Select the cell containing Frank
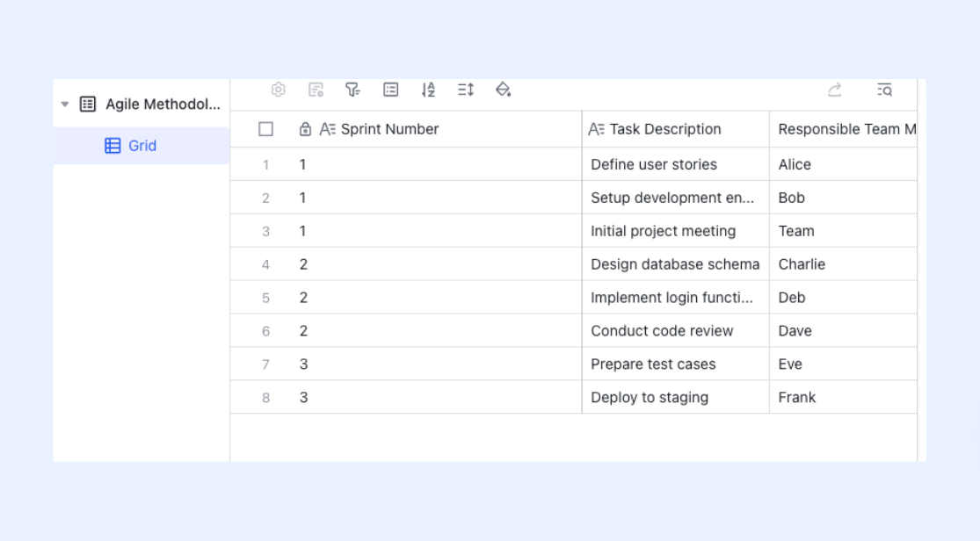 pos(844,397)
